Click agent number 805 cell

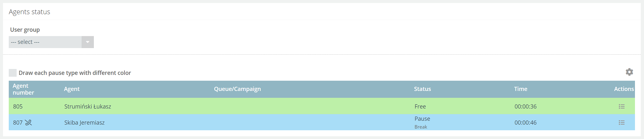[18, 106]
